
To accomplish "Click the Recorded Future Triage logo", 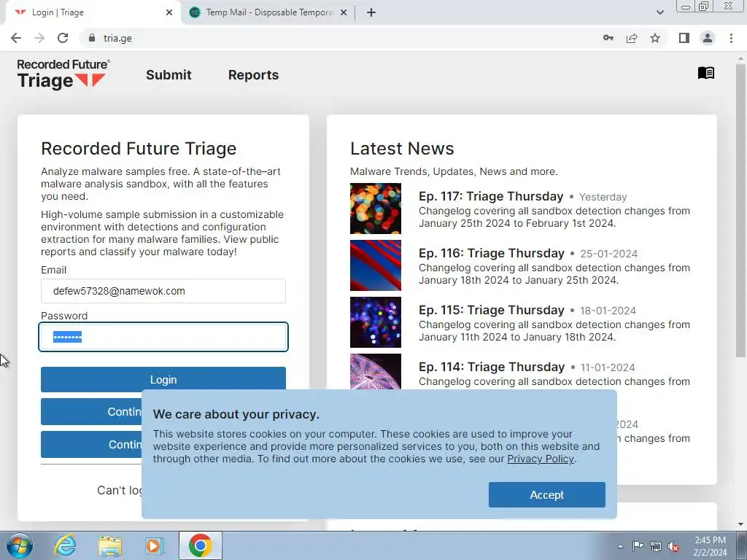I will 63,74.
